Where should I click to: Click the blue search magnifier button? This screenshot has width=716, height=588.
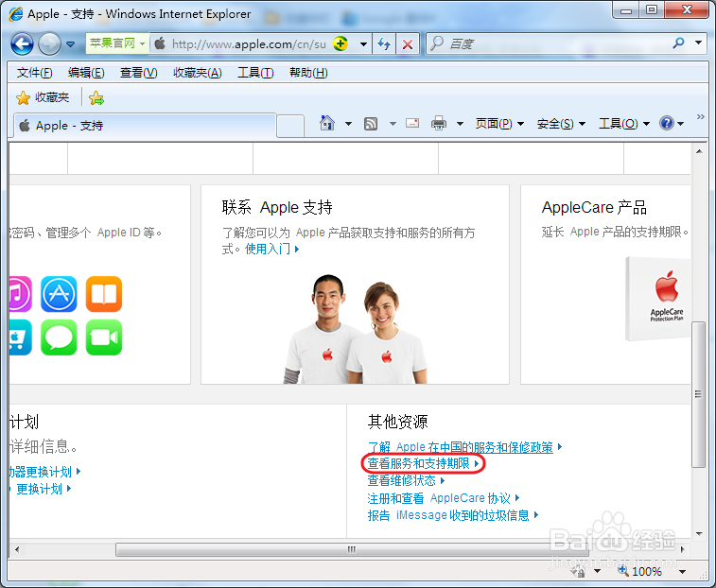(678, 43)
